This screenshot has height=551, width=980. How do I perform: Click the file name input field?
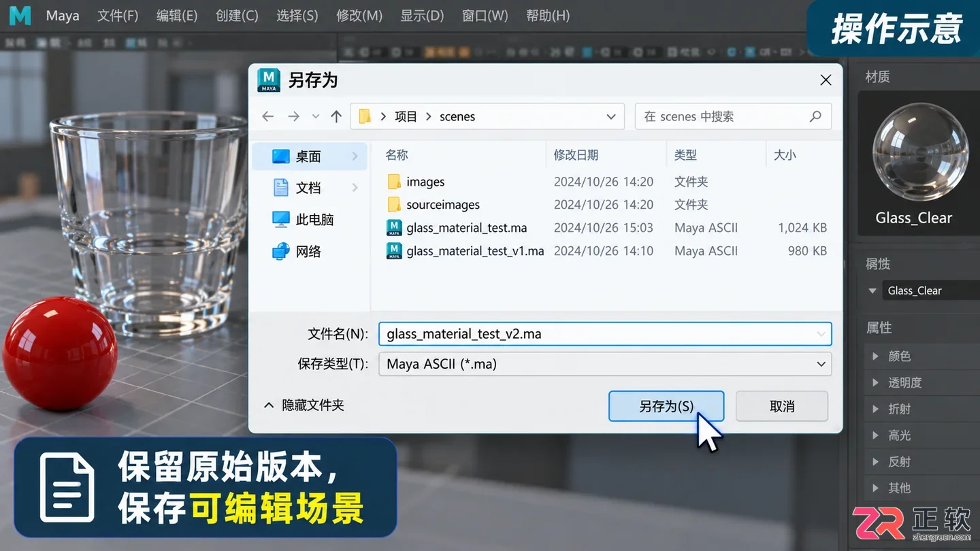coord(605,334)
